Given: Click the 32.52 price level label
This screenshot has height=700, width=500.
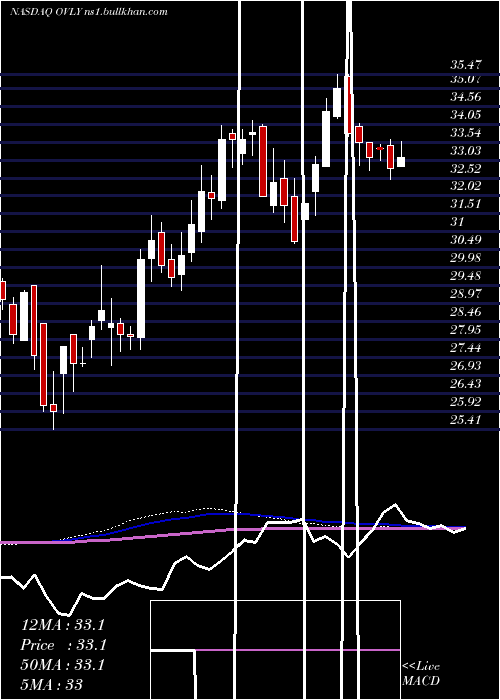Looking at the screenshot, I should coord(466,168).
